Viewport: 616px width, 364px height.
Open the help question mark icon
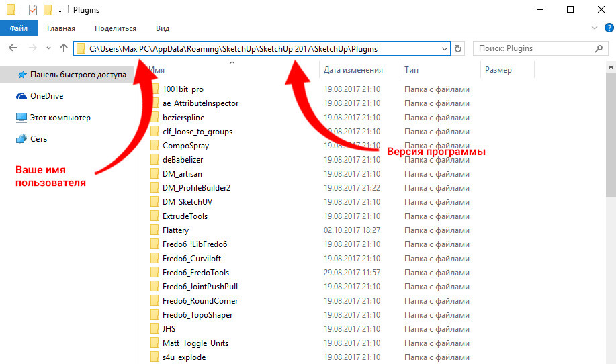click(609, 28)
